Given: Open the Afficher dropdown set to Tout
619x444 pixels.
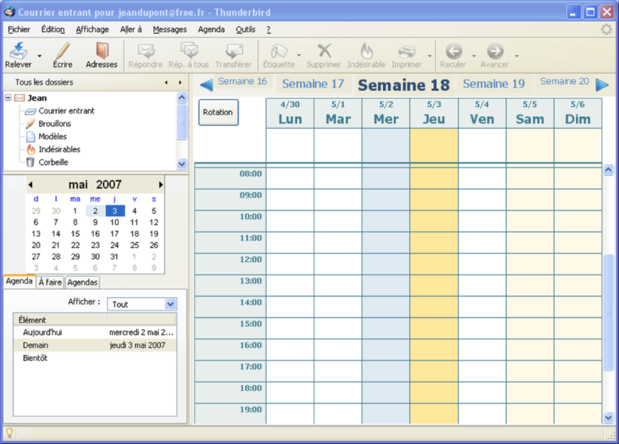Looking at the screenshot, I should (x=142, y=304).
